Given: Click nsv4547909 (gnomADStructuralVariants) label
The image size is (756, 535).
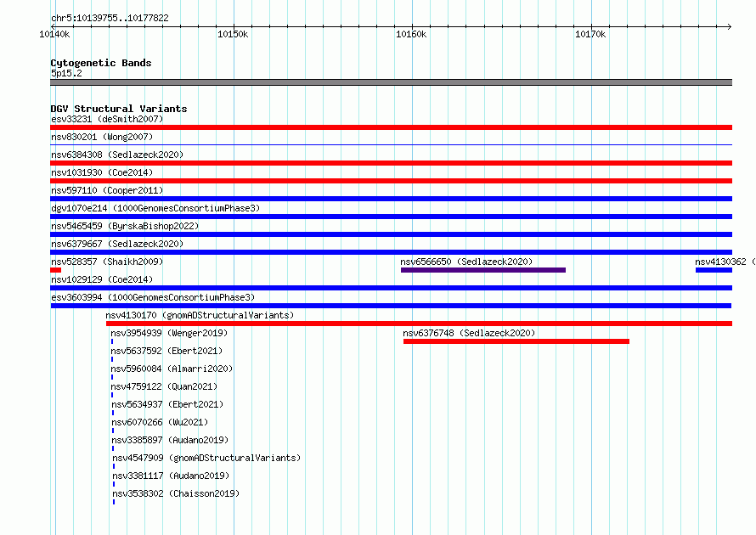Looking at the screenshot, I should 206,458.
